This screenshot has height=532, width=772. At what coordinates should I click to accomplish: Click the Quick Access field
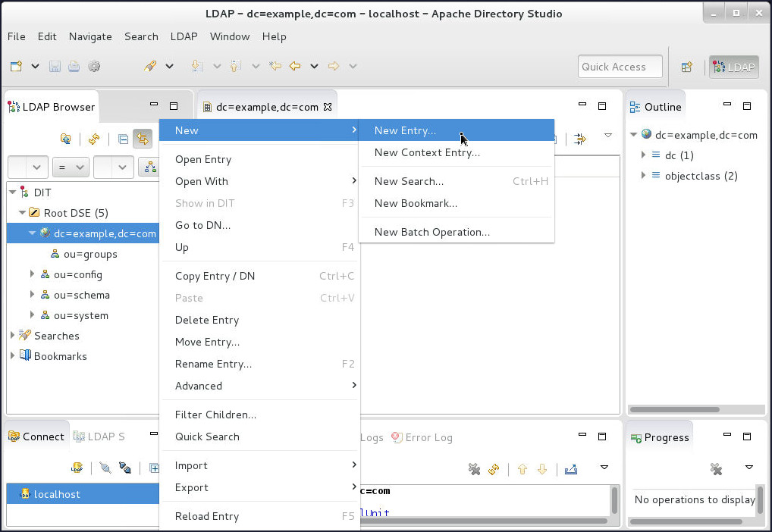[x=620, y=67]
